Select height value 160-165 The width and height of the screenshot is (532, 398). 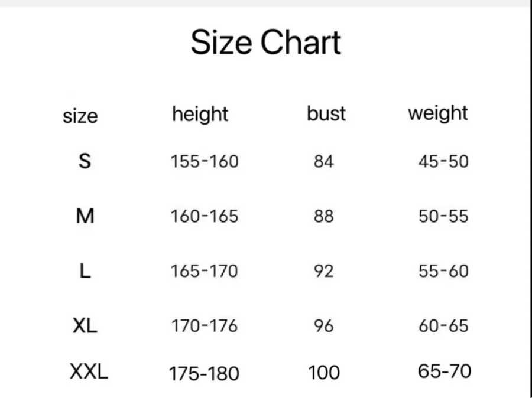(205, 216)
